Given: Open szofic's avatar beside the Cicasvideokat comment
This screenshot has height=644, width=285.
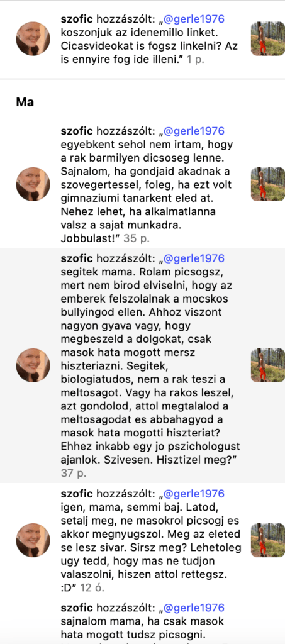Looking at the screenshot, I should tap(33, 38).
